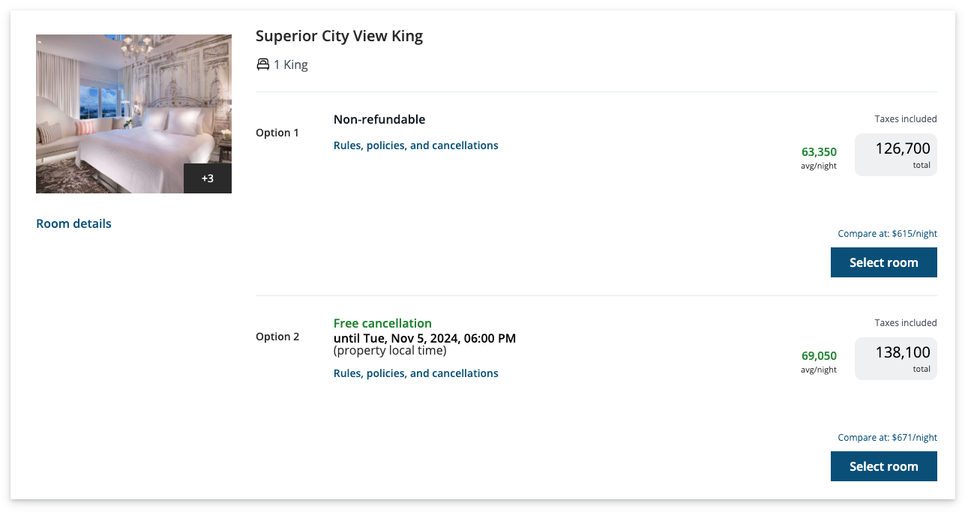Click the Option 1 label

[x=277, y=133]
